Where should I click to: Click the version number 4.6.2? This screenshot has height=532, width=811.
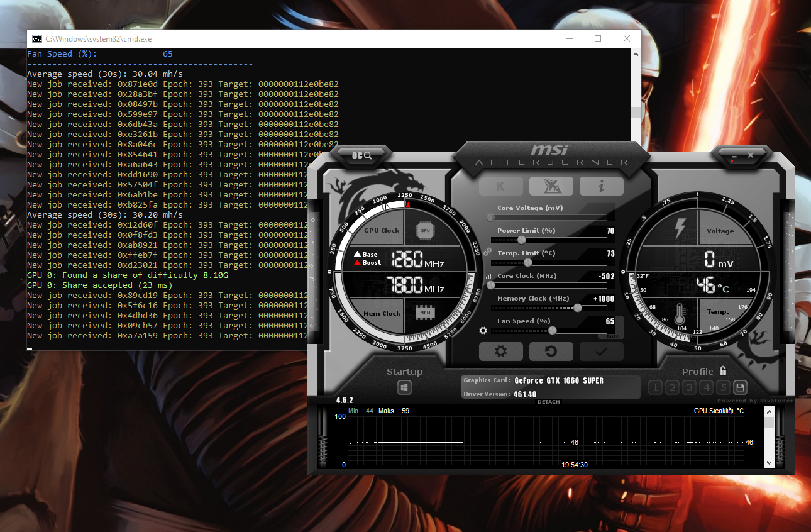pos(345,400)
